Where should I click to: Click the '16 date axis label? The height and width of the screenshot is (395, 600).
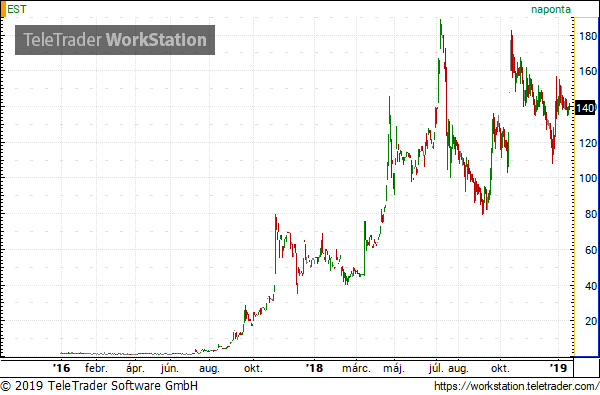(61, 368)
